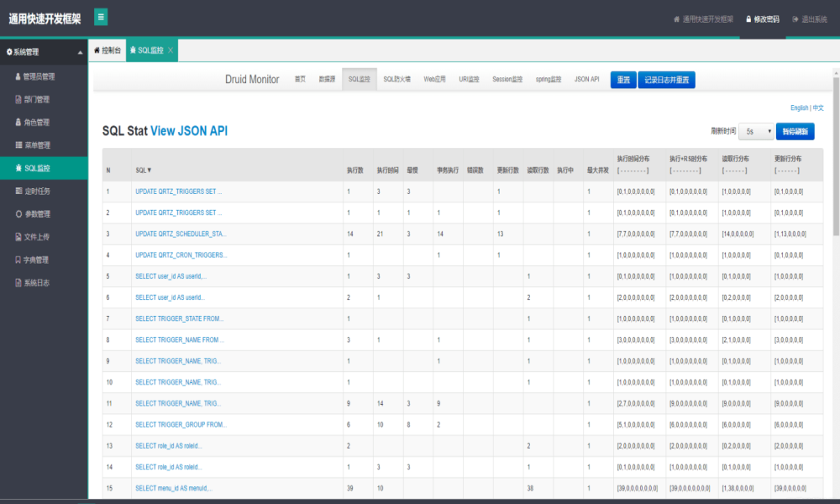Image resolution: width=840 pixels, height=504 pixels.
Task: Open the 刷新时间 5s dropdown
Action: tap(756, 131)
